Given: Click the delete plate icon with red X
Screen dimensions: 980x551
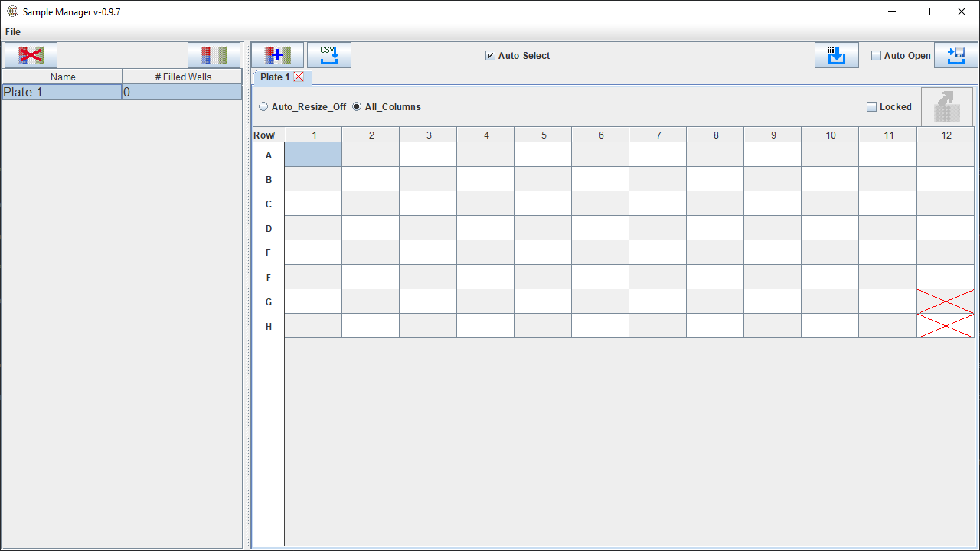Looking at the screenshot, I should pyautogui.click(x=31, y=55).
